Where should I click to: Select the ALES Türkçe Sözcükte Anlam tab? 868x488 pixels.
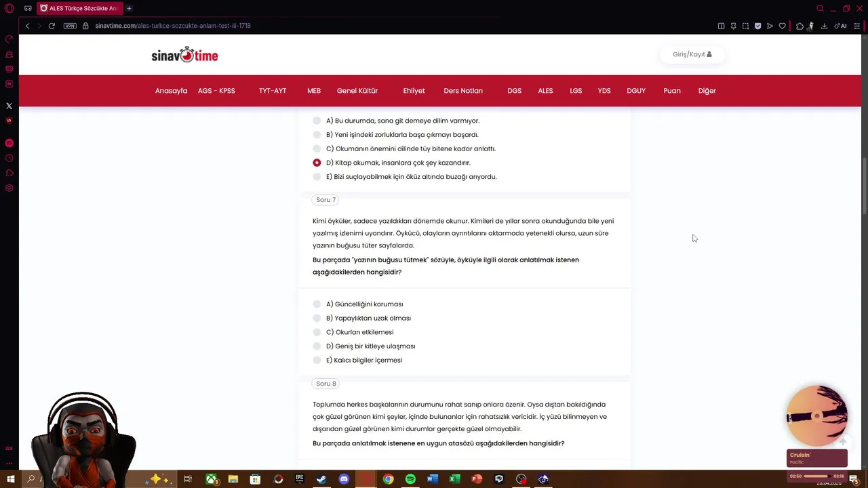(79, 8)
